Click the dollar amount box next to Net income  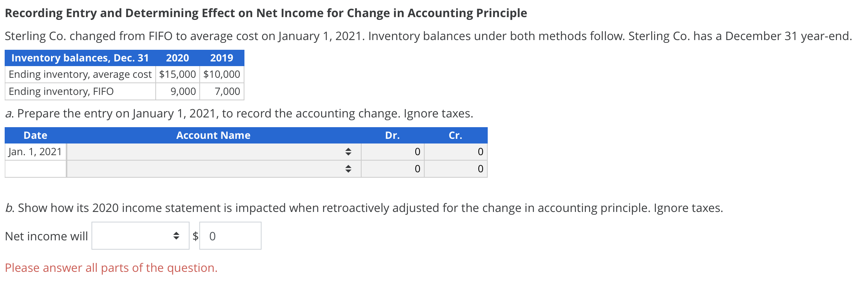[230, 235]
